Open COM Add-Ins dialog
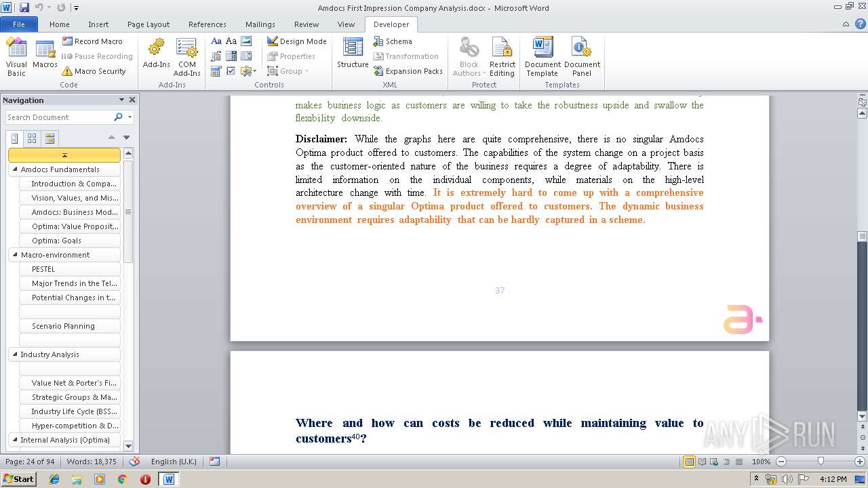The height and width of the screenshot is (488, 868). click(x=186, y=57)
